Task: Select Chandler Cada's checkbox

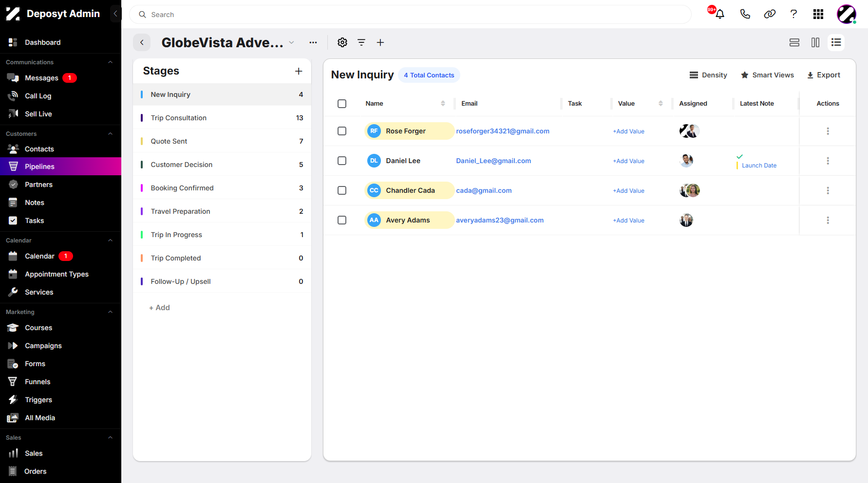Action: [x=342, y=190]
